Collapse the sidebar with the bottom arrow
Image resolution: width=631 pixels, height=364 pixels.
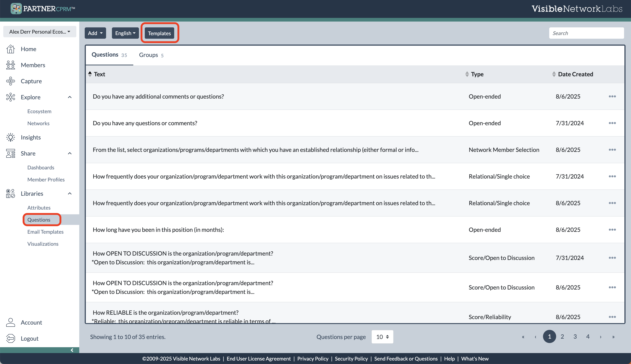tap(72, 350)
